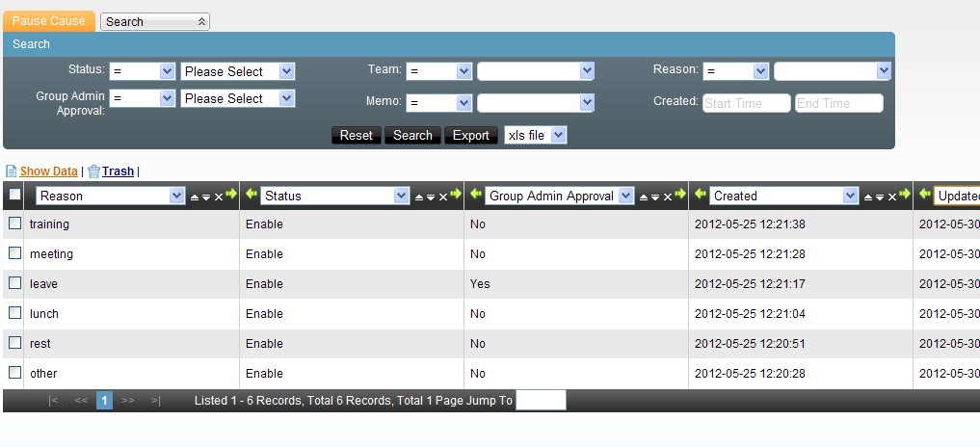The image size is (980, 447).
Task: Expand the Team value dropdown
Action: coord(535,71)
